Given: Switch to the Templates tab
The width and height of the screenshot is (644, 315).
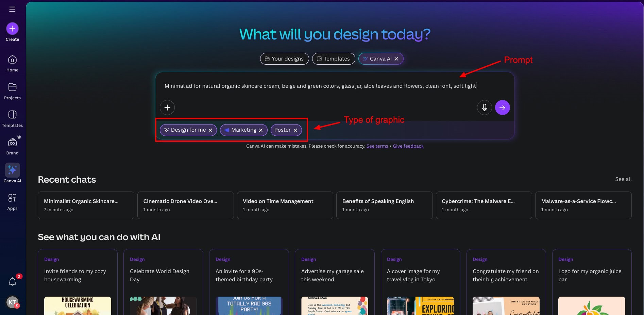Looking at the screenshot, I should [x=333, y=59].
